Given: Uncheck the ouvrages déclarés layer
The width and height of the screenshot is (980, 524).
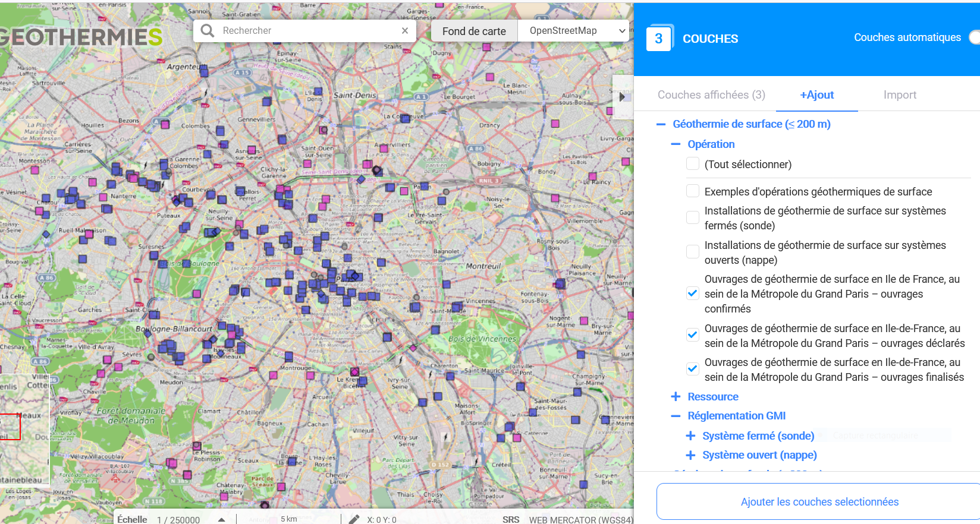Looking at the screenshot, I should (693, 334).
